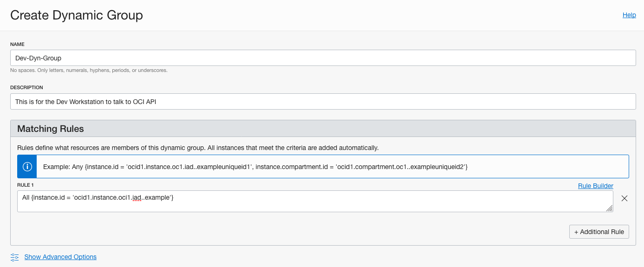
Task: Click the Rule 1 textarea resize handle
Action: pyautogui.click(x=609, y=209)
